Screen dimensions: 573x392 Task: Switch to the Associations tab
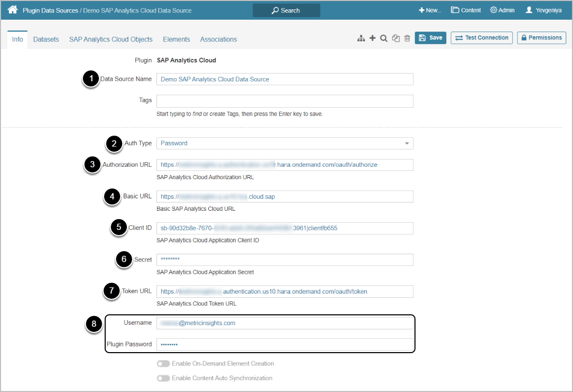(x=219, y=39)
